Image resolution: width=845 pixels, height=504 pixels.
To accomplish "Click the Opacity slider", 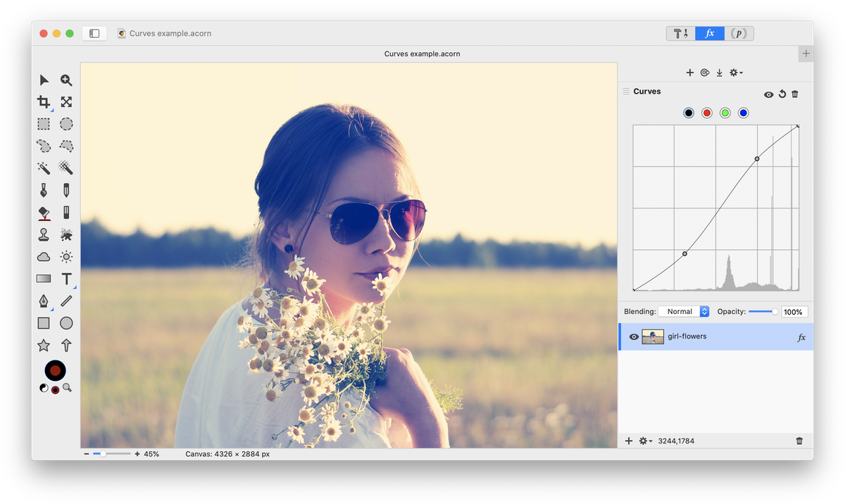I will pos(763,312).
